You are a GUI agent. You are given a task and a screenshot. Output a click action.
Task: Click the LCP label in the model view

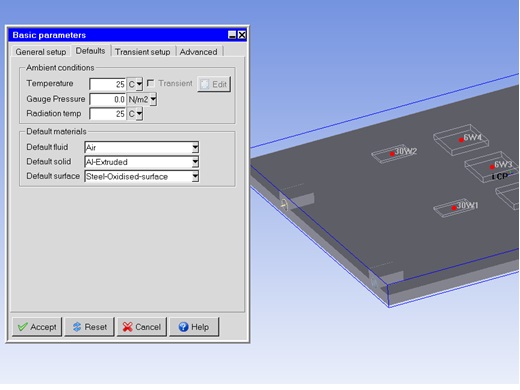[x=500, y=176]
